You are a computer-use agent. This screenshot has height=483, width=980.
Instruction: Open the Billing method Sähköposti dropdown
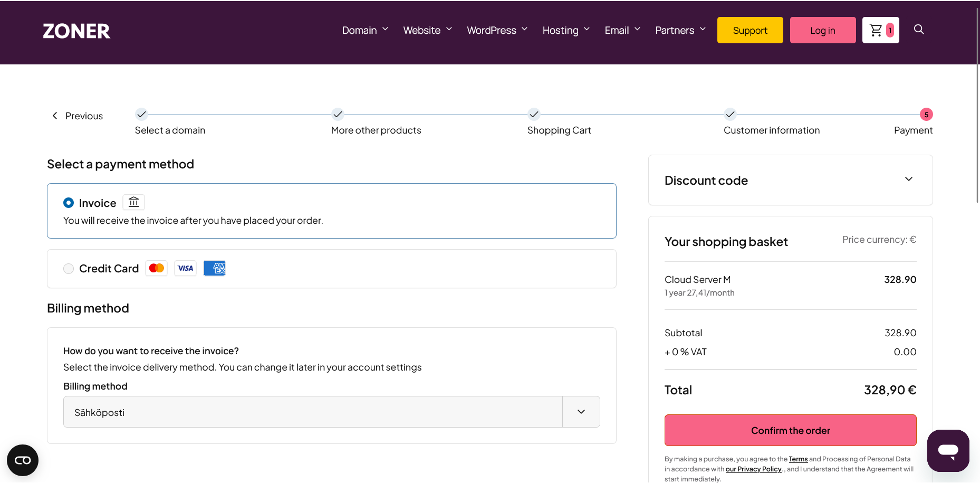click(x=331, y=412)
